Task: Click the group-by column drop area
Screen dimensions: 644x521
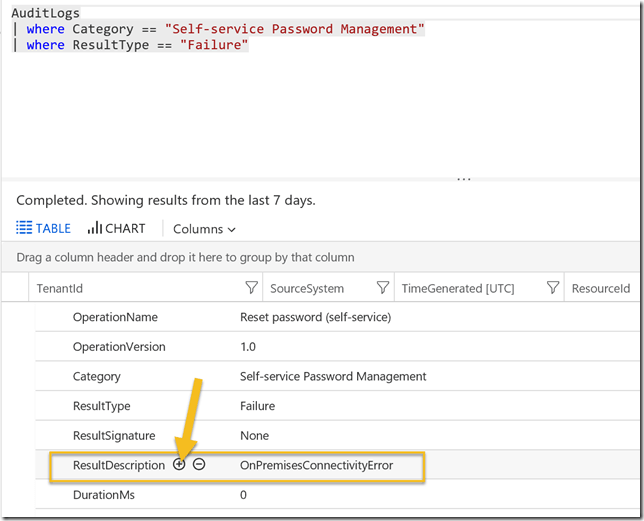Action: 186,257
